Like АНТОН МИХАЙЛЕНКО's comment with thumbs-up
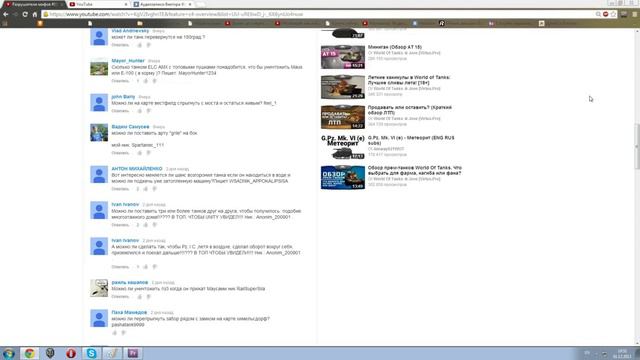This screenshot has height=360, width=640. click(x=146, y=189)
